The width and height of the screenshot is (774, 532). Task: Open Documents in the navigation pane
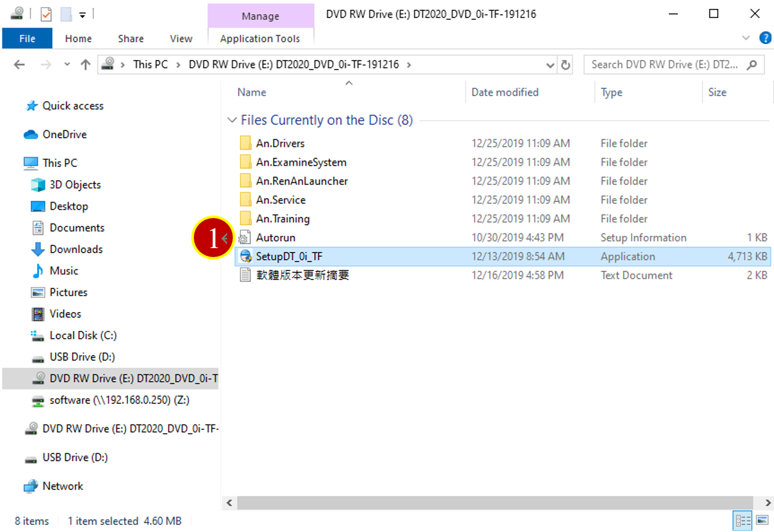(77, 228)
